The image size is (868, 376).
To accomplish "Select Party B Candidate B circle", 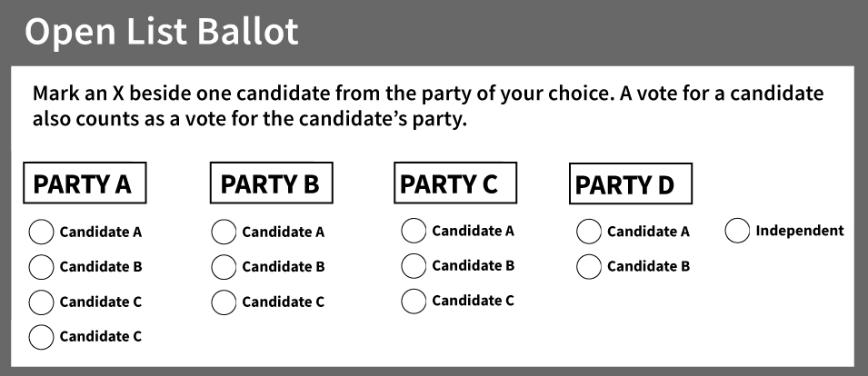I will point(224,267).
